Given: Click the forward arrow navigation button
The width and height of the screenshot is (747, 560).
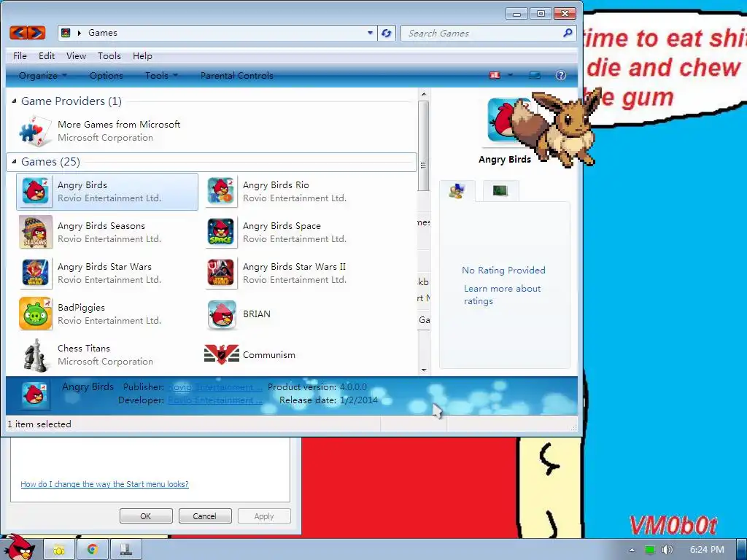Looking at the screenshot, I should pos(36,33).
